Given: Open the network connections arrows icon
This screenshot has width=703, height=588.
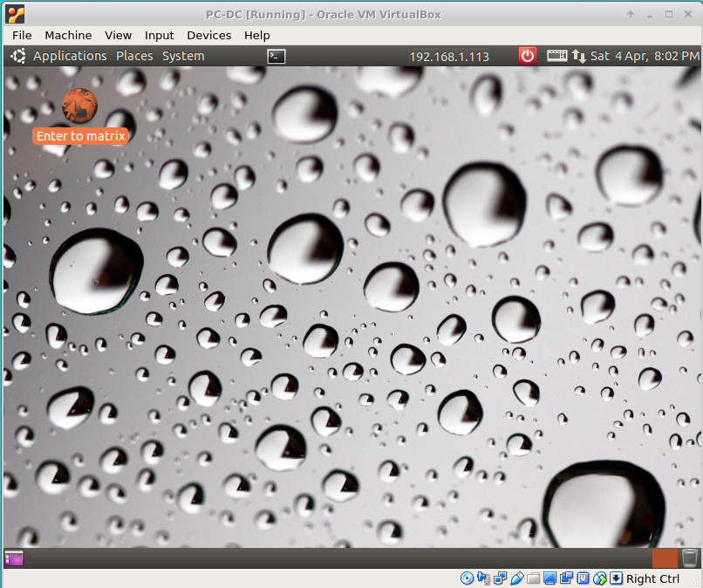Looking at the screenshot, I should [579, 57].
